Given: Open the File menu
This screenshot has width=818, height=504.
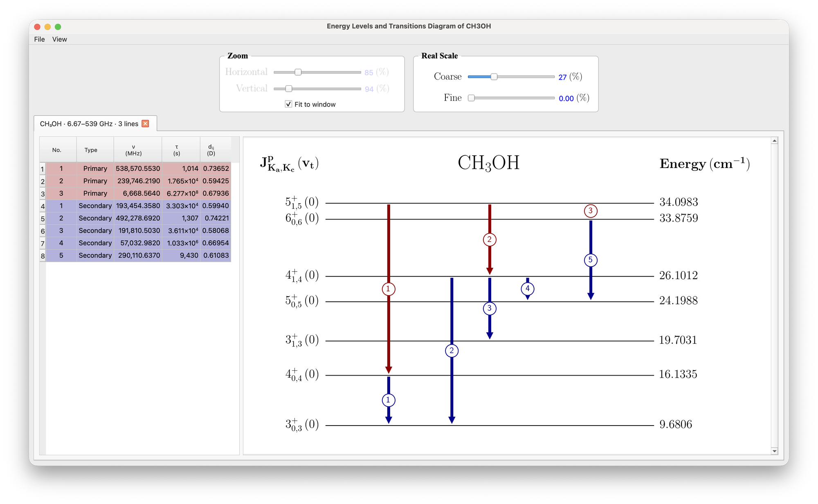Looking at the screenshot, I should [40, 39].
